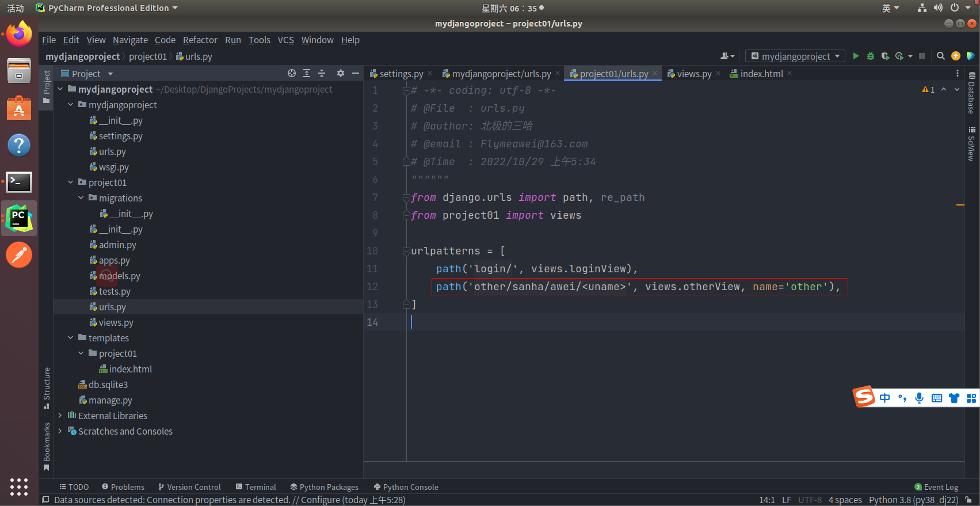
Task: Open the Terminal tool window
Action: [x=256, y=487]
